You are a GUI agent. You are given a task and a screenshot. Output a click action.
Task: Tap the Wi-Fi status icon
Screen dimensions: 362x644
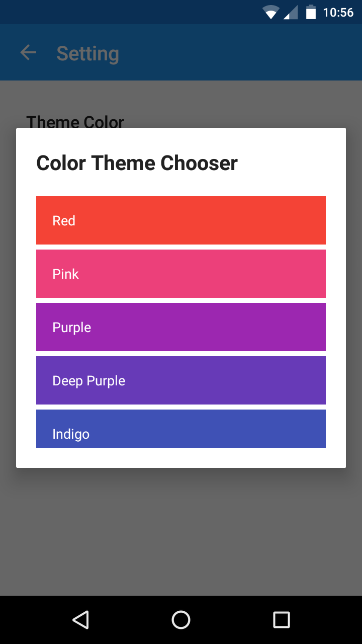point(270,12)
